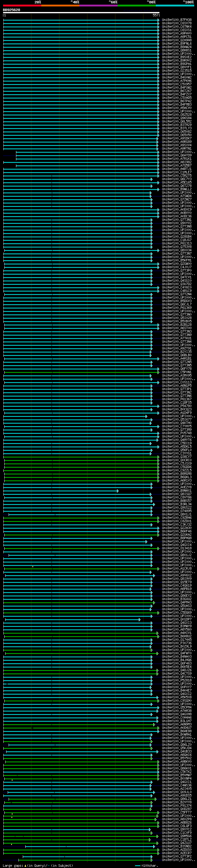Screen dimensions: 197x868
Task: Click the UniRef100_A9PAV0 label
Action: click(x=177, y=33)
